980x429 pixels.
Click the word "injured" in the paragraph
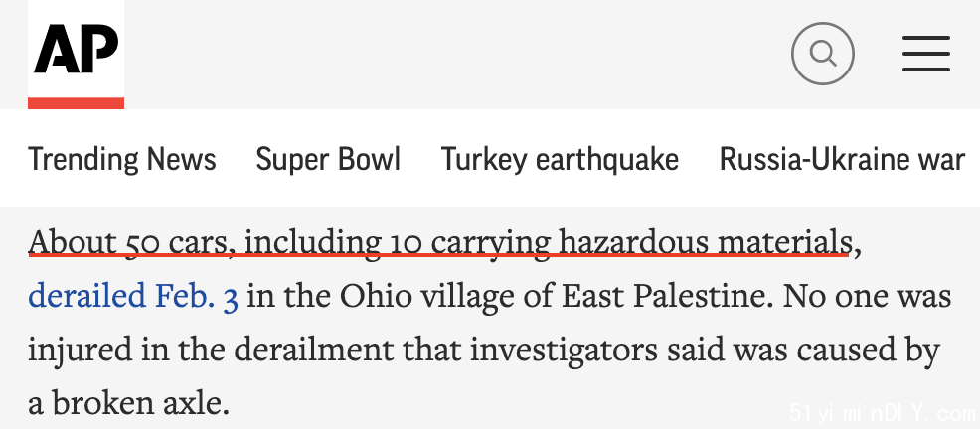pos(80,351)
